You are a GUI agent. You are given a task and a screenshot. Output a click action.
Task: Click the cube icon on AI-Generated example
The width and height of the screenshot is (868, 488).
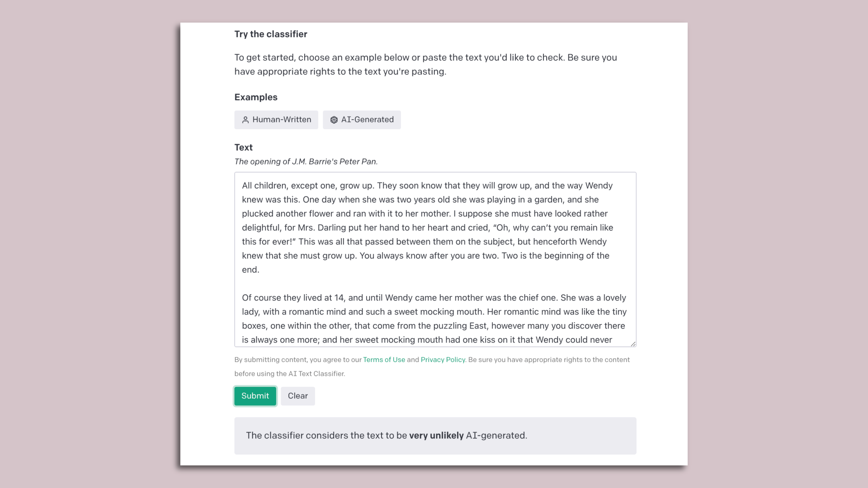click(x=334, y=120)
